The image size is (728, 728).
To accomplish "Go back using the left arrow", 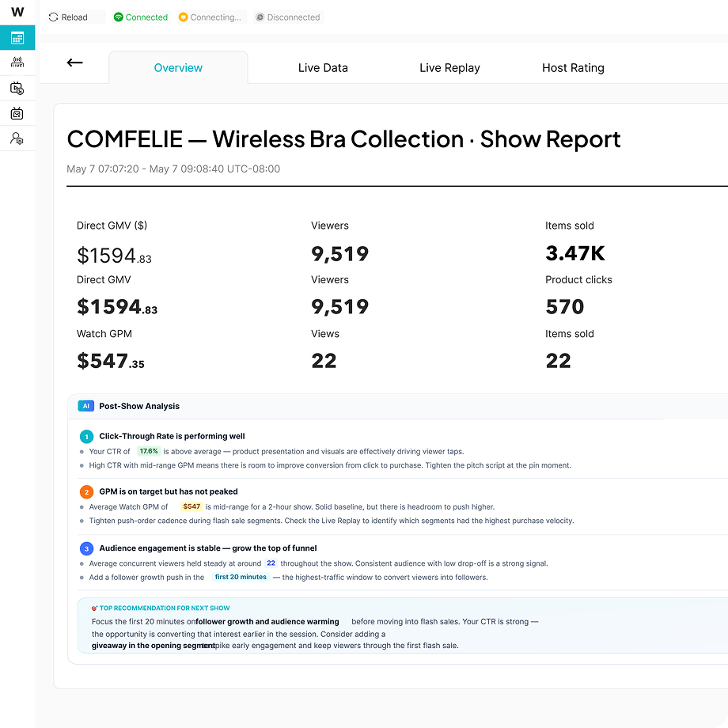I will (x=74, y=63).
